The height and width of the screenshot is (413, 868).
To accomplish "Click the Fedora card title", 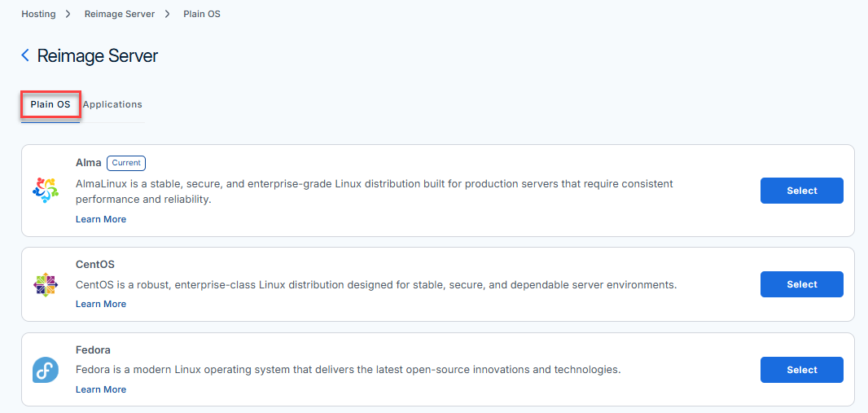I will [x=93, y=350].
